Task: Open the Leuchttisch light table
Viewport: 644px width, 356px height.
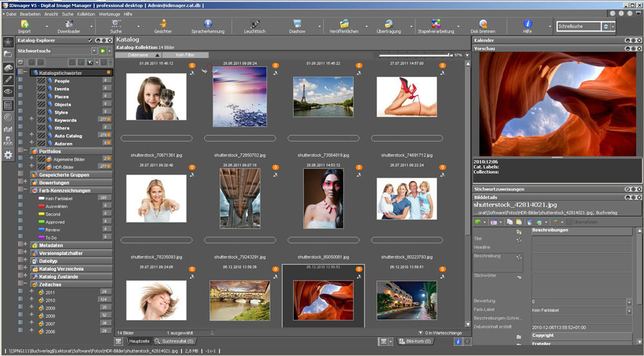Action: pos(256,24)
